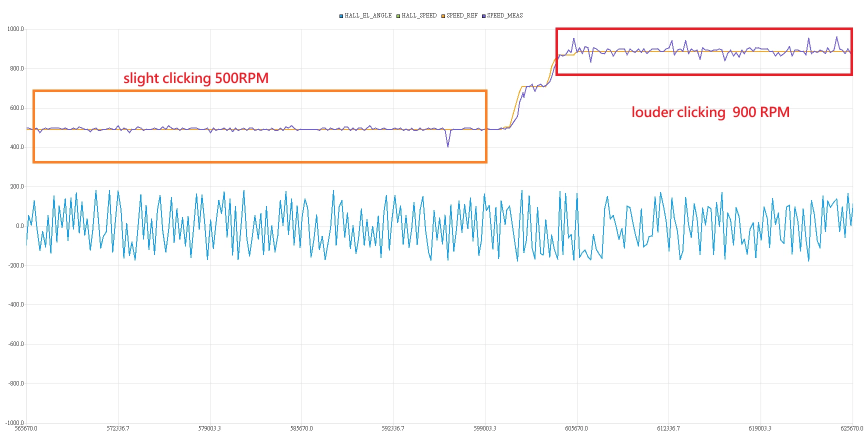Click the -600.0 y-axis label
868x439 pixels.
coord(16,344)
